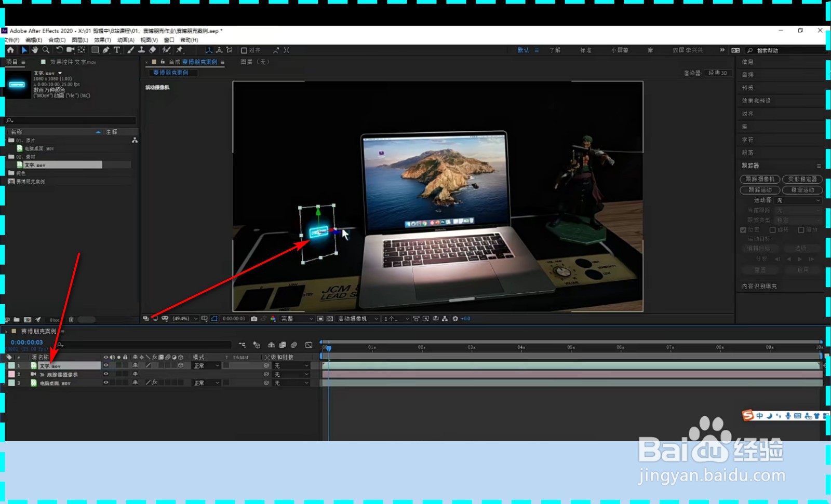Open the 效果(T) menu
This screenshot has width=831, height=504.
point(102,40)
